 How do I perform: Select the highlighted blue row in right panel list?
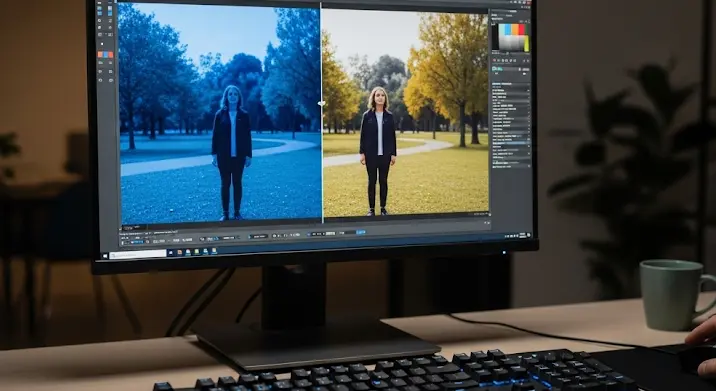click(511, 143)
